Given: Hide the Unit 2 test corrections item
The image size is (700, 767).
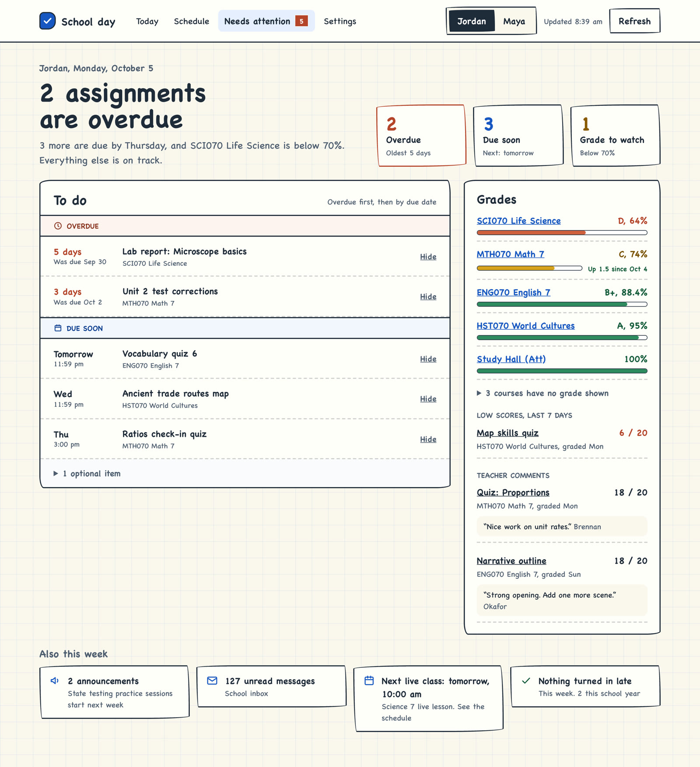Looking at the screenshot, I should click(x=428, y=296).
